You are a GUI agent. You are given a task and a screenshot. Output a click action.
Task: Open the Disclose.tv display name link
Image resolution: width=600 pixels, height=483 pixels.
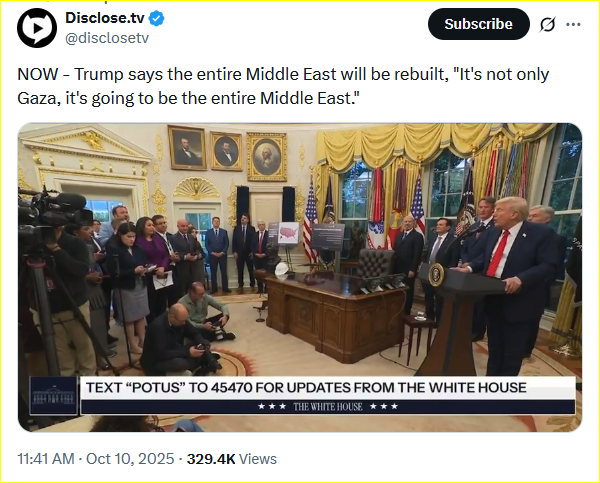105,18
